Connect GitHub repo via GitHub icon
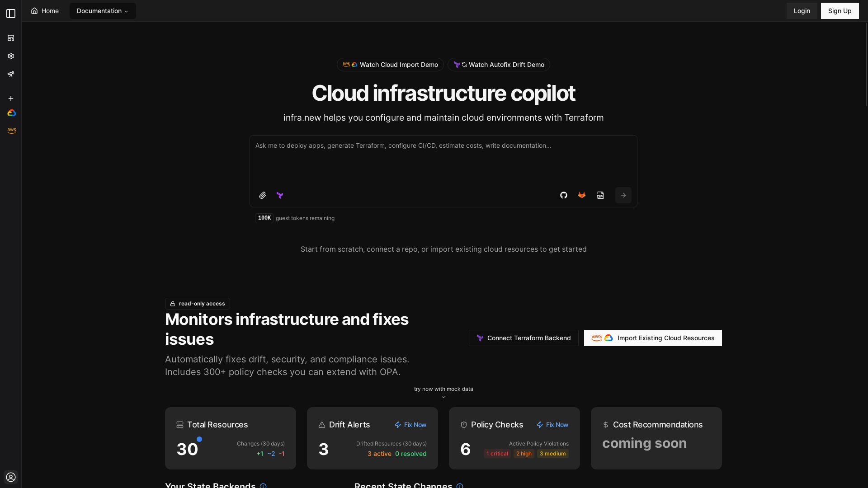 point(564,195)
